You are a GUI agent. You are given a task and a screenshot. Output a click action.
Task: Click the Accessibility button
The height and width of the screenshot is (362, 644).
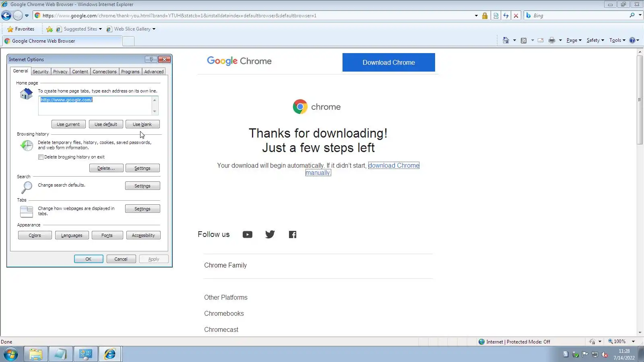[143, 235]
